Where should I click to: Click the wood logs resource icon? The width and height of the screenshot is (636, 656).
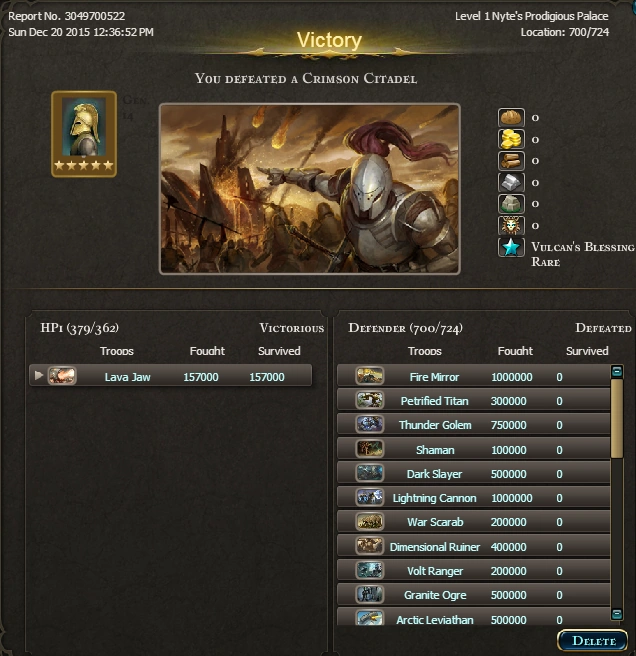[511, 161]
